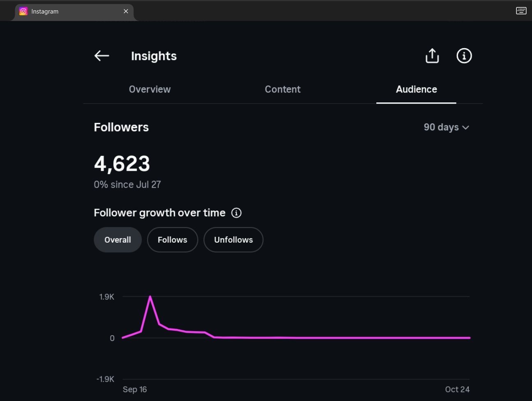Click the chevron next to 90 days
The height and width of the screenshot is (401, 532).
(465, 127)
